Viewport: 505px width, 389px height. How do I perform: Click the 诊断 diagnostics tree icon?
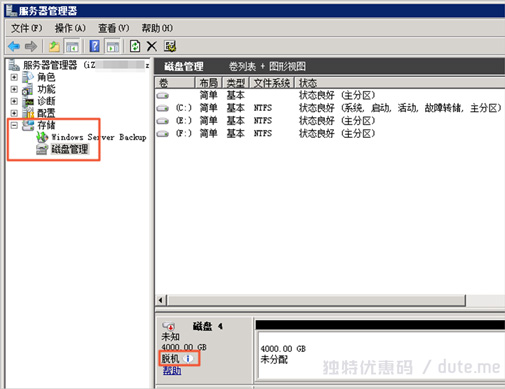(28, 101)
